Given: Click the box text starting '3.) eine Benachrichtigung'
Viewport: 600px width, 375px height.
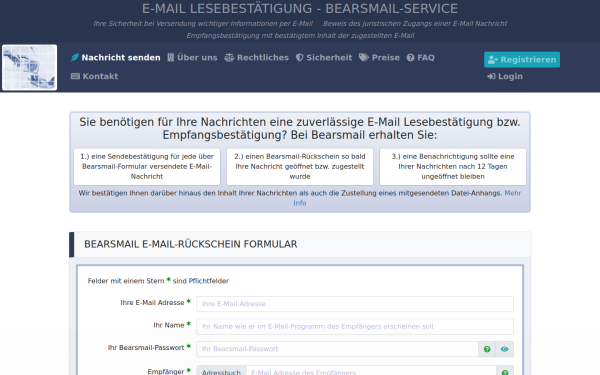Looking at the screenshot, I should click(453, 166).
